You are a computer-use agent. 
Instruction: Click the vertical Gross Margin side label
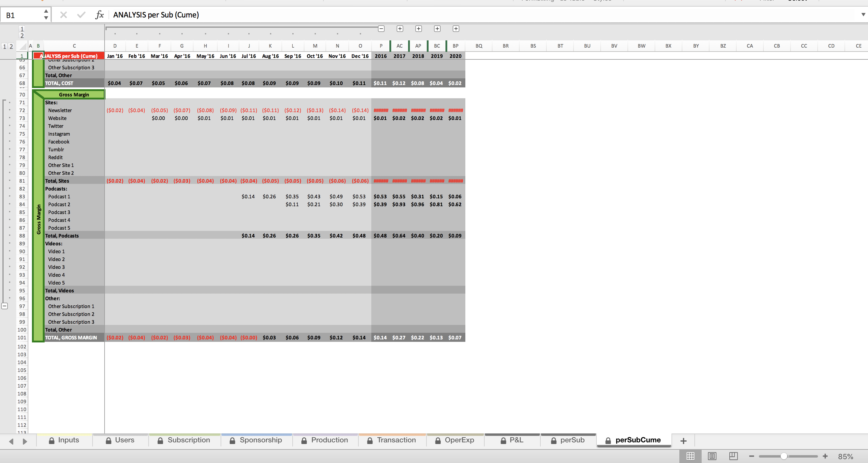pos(39,219)
